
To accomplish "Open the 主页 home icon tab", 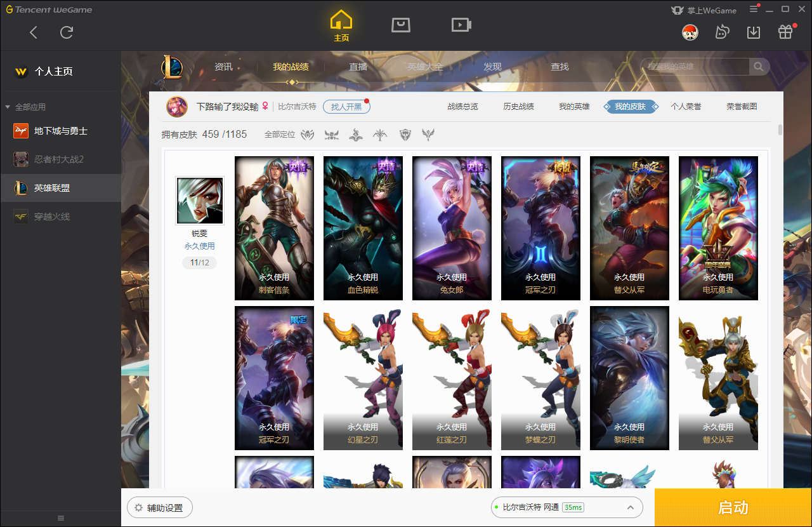I will 341,26.
